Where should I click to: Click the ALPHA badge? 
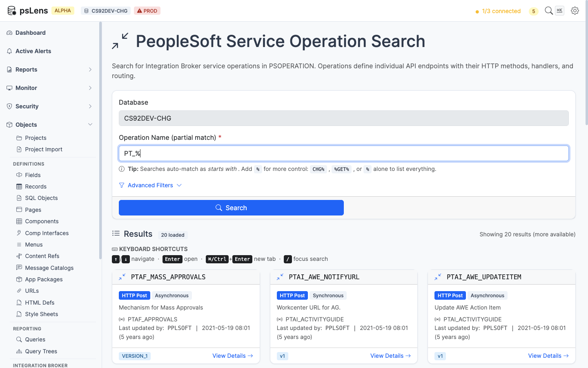pos(62,11)
